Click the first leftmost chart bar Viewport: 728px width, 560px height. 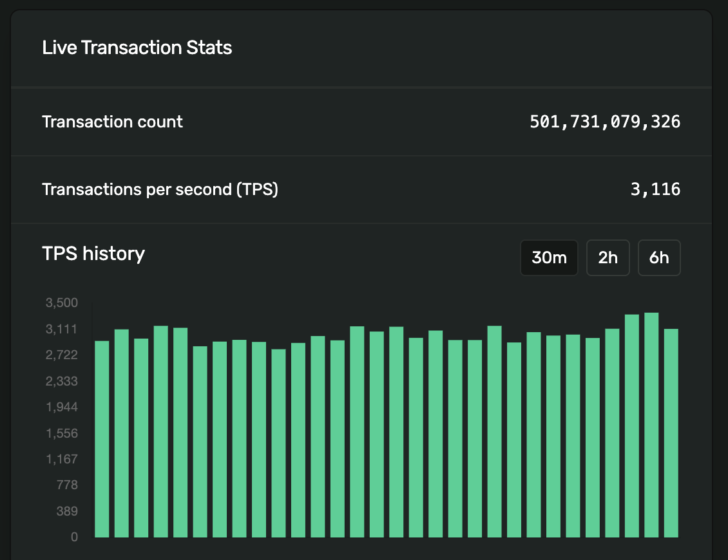[x=102, y=439]
